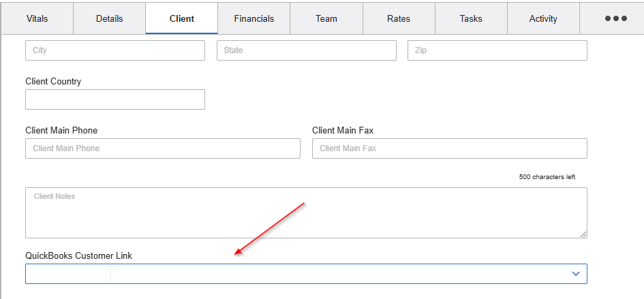The image size is (644, 299).
Task: Click the 'QuickBooks Customer Link' label
Action: [x=79, y=255]
